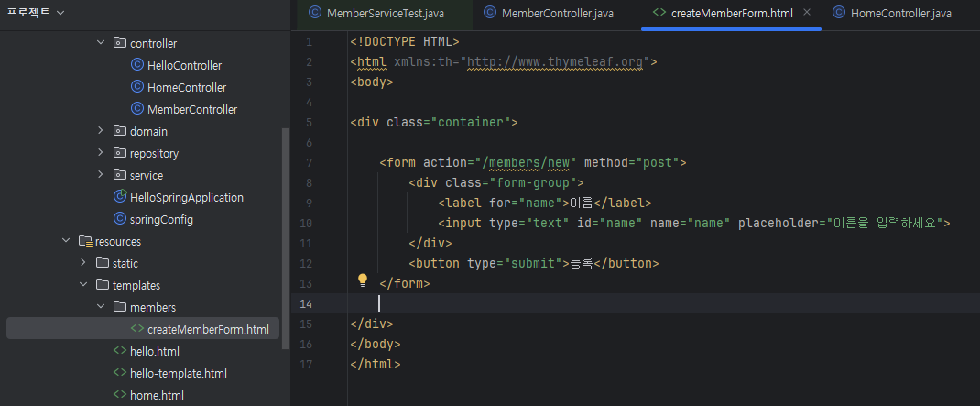Click the static folder icon
This screenshot has height=406, width=980.
click(x=103, y=263)
